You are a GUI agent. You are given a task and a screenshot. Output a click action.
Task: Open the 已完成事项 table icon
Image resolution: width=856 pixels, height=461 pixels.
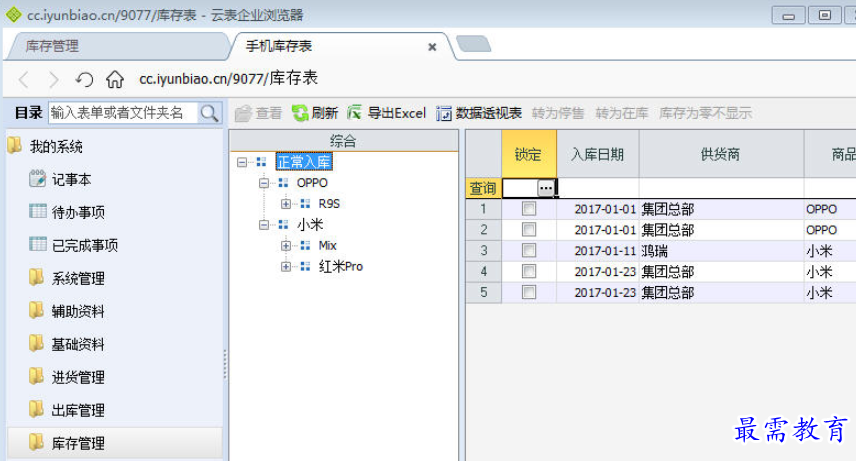pyautogui.click(x=38, y=244)
